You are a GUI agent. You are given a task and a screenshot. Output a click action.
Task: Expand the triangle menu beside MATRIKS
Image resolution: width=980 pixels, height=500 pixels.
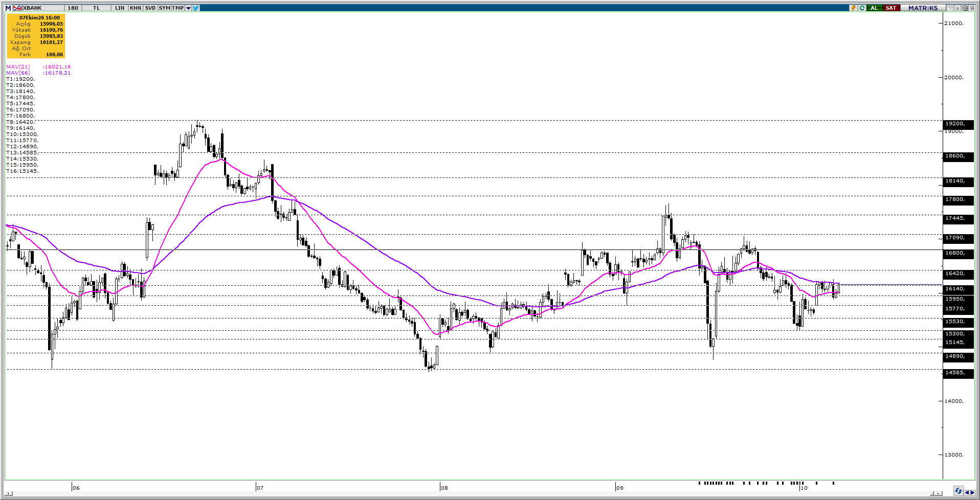click(950, 8)
